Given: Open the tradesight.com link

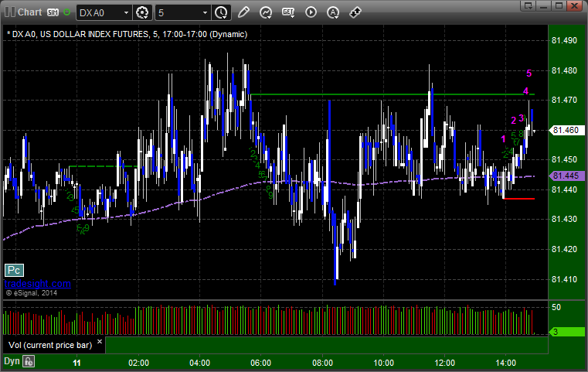Looking at the screenshot, I should pyautogui.click(x=38, y=284).
